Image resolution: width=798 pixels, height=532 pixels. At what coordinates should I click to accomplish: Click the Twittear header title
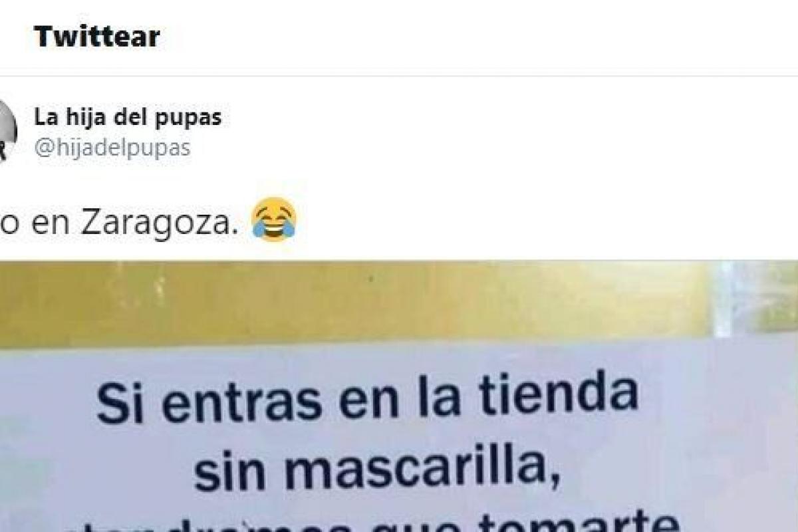coord(96,37)
